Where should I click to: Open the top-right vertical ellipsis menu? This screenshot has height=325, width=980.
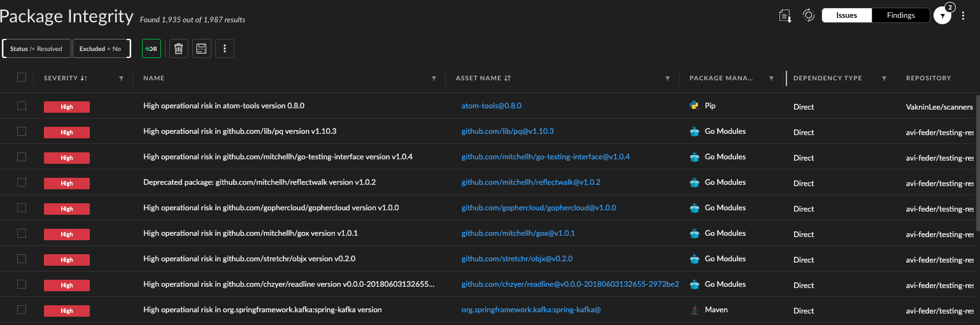(x=963, y=16)
